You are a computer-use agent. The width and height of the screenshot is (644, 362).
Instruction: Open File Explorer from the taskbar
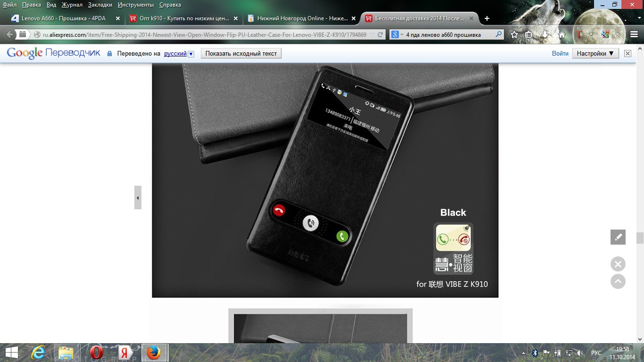(x=66, y=353)
